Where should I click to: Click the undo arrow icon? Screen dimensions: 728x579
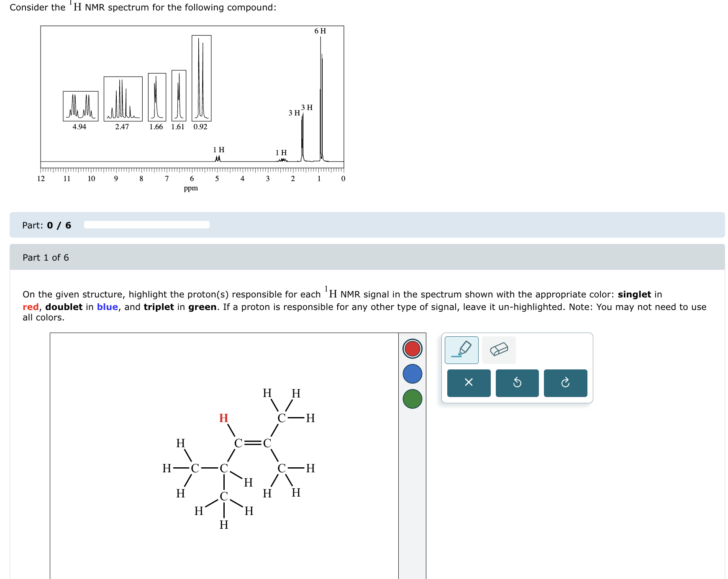coord(517,382)
